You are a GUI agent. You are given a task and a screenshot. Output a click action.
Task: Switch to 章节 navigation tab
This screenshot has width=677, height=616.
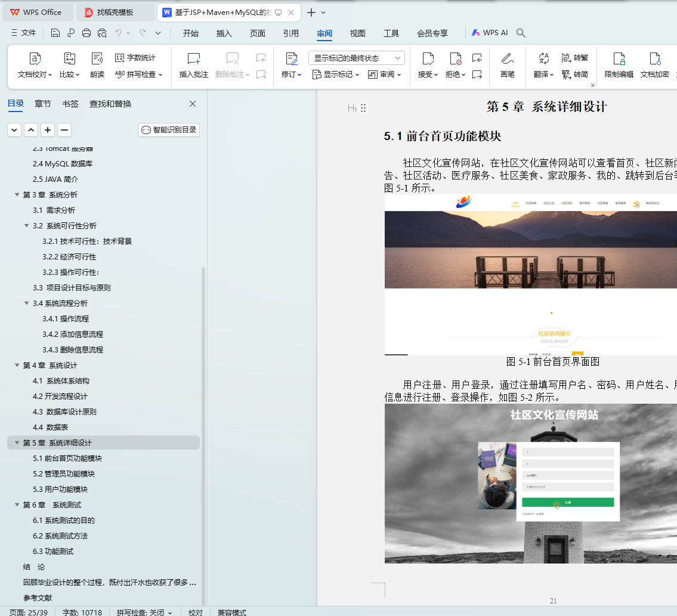(x=43, y=104)
